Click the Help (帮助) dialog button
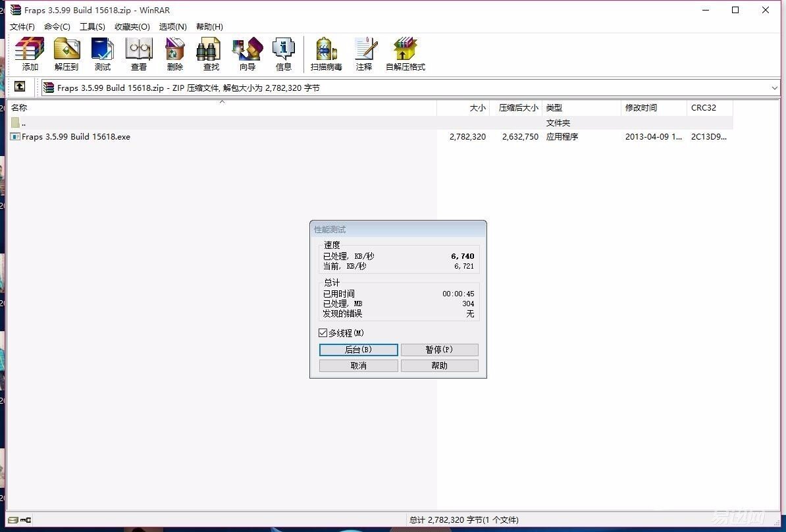Viewport: 786px width, 532px height. tap(440, 365)
